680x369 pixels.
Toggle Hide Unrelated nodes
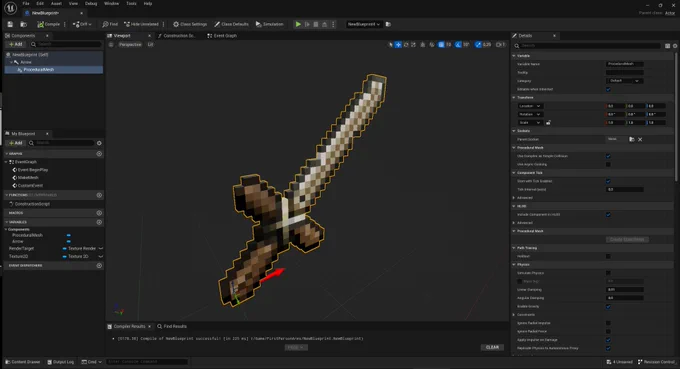tap(142, 24)
